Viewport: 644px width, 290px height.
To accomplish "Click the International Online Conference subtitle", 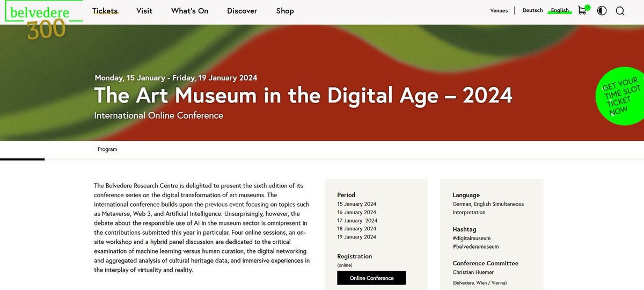I will coord(158,115).
